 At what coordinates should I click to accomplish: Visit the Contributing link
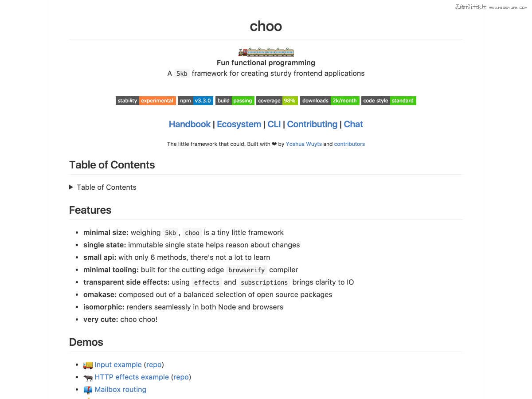[312, 124]
